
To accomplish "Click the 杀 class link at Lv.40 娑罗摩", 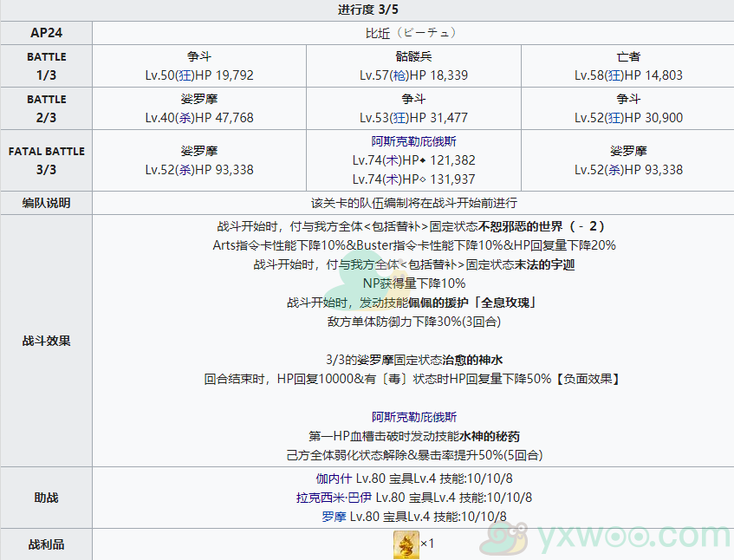I will [185, 118].
